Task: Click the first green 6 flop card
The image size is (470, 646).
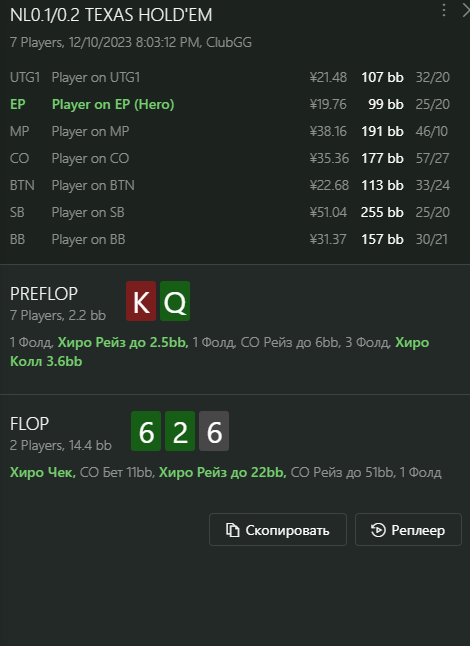Action: pos(146,431)
